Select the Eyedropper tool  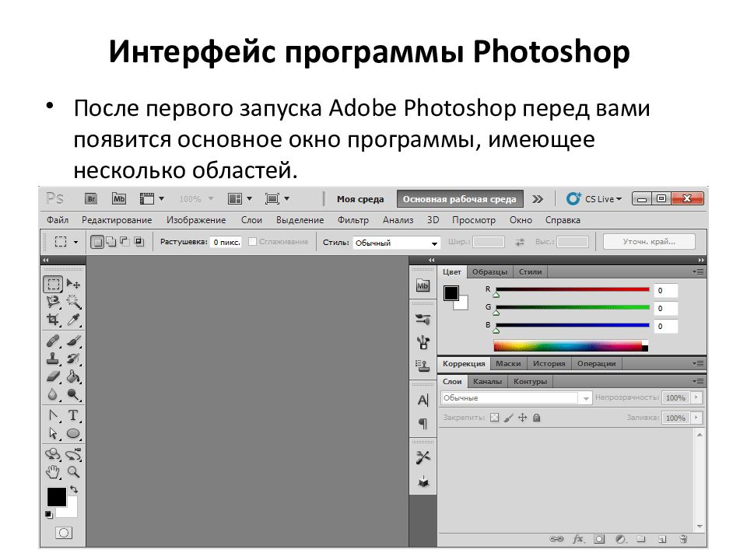point(73,320)
